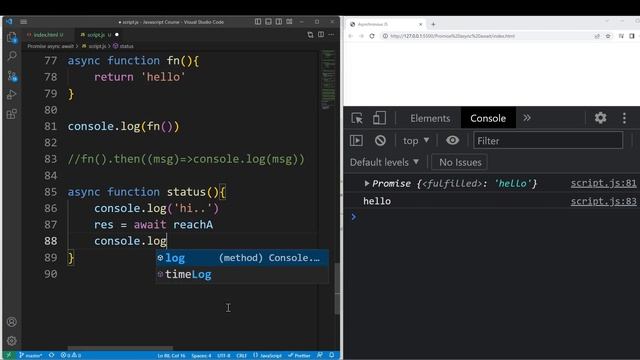
Task: Open the DevTools Settings gear
Action: pos(600,118)
